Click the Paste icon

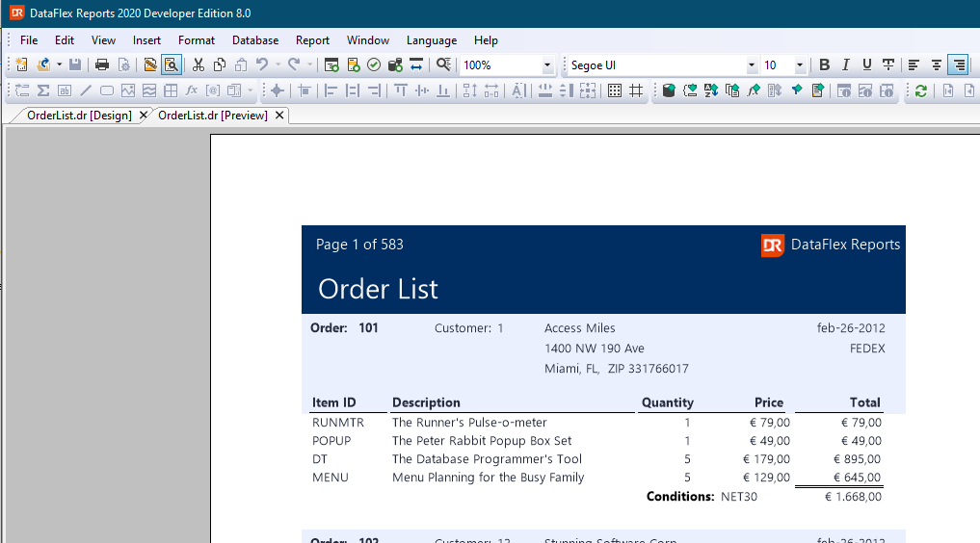(x=241, y=65)
